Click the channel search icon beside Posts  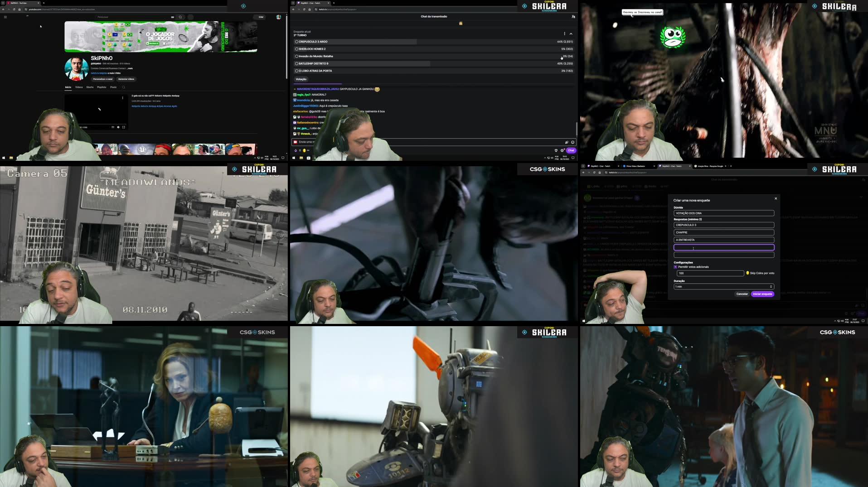(123, 87)
